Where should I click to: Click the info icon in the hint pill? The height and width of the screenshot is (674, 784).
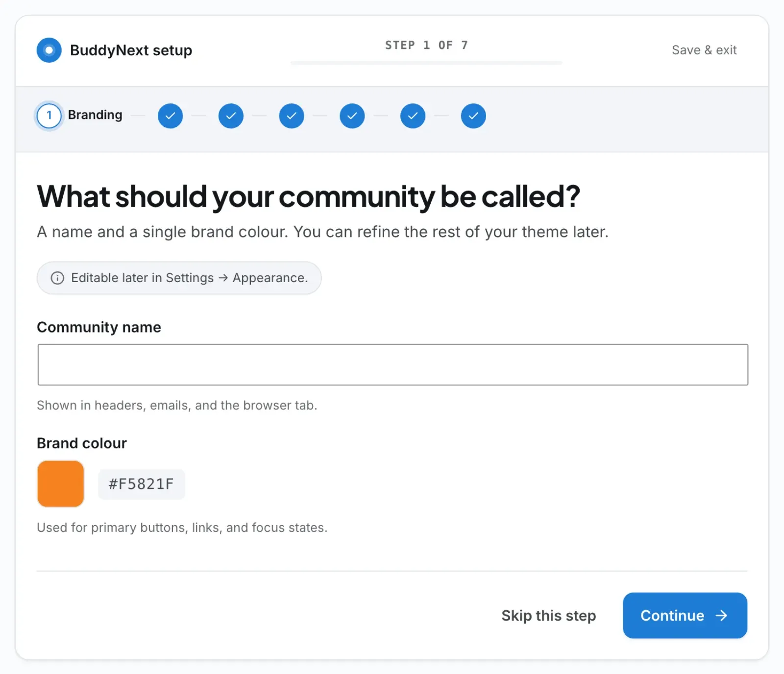(57, 278)
